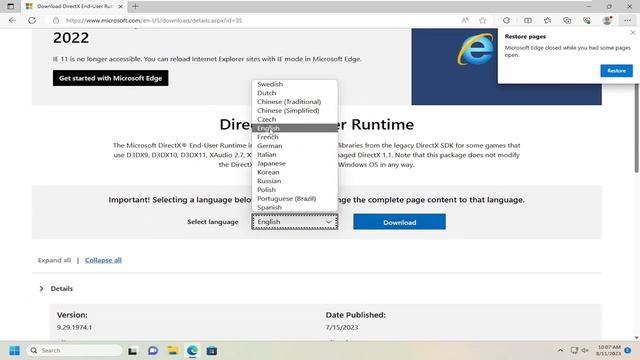This screenshot has height=360, width=640.
Task: Pick Russian in the dropdown list
Action: click(x=294, y=181)
